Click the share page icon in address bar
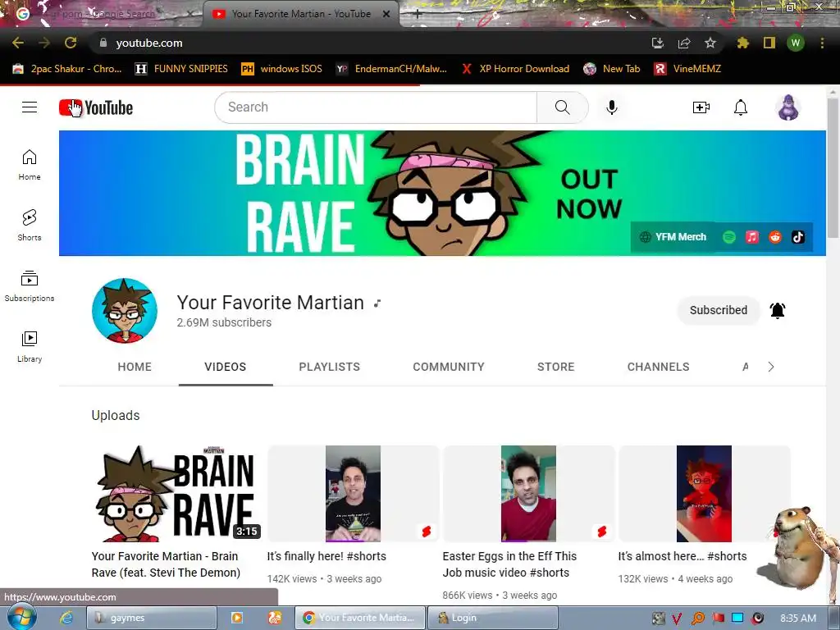 tap(684, 43)
